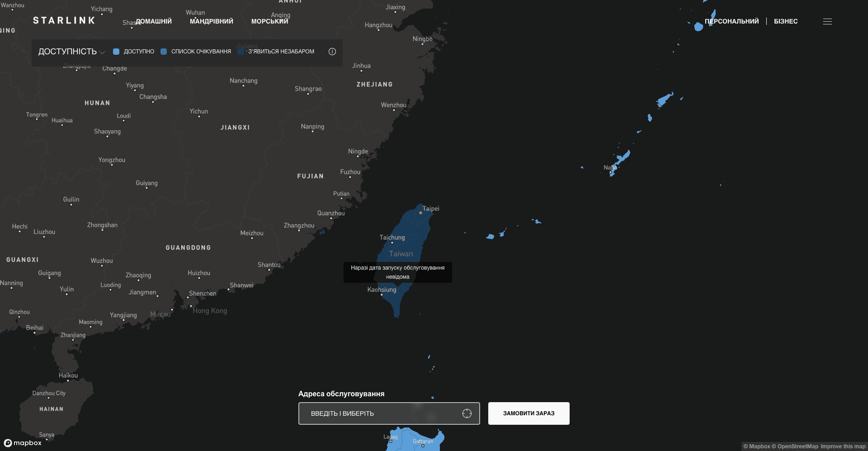
Task: Click the Changsha city label
Action: click(x=153, y=97)
